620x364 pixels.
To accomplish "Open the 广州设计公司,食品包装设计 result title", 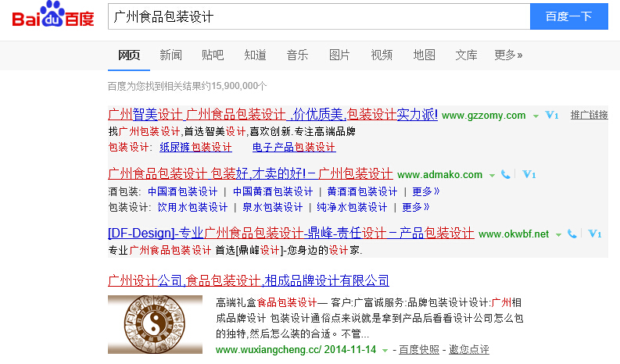I will (248, 280).
